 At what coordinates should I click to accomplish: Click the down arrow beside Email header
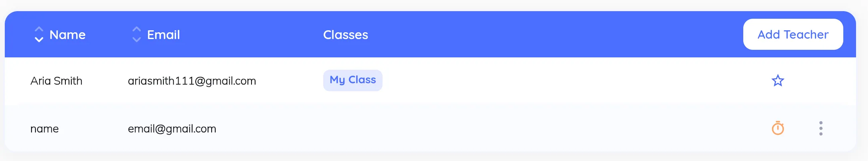point(137,39)
